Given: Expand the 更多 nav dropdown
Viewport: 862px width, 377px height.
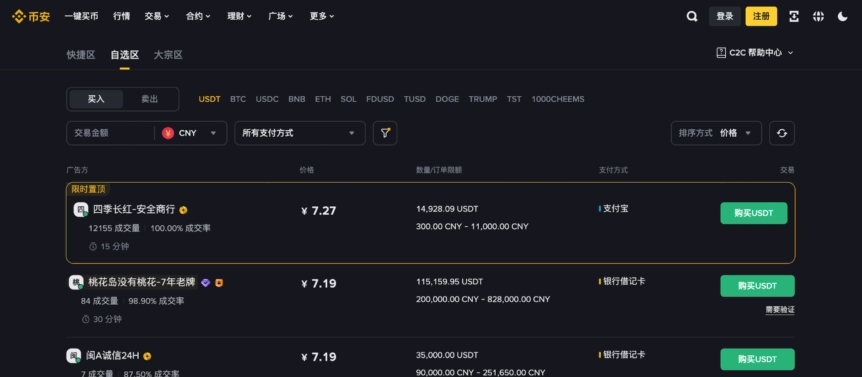Looking at the screenshot, I should point(322,16).
